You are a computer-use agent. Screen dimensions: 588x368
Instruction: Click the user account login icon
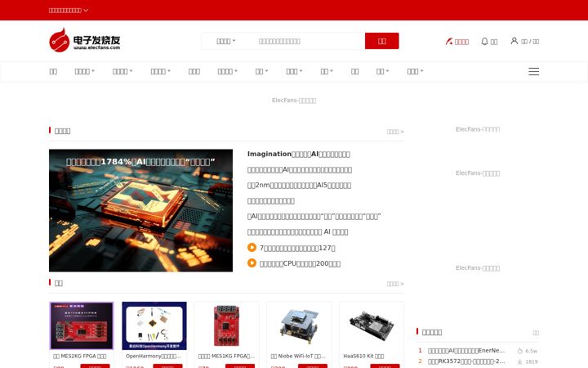point(514,41)
